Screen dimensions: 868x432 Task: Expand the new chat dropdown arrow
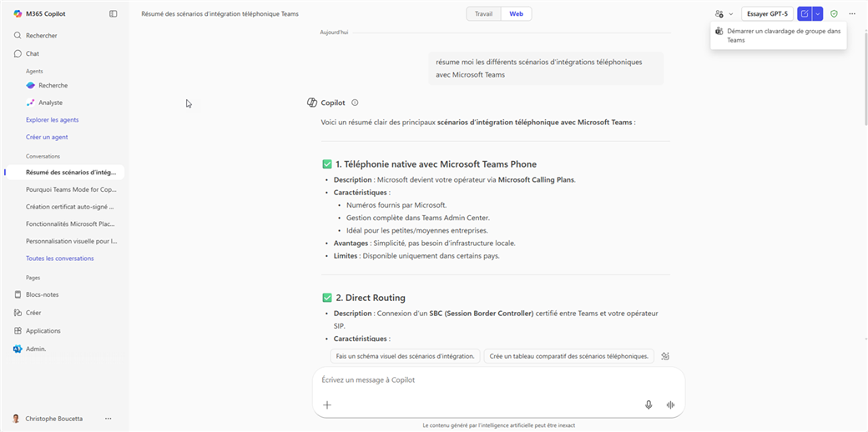pyautogui.click(x=818, y=14)
